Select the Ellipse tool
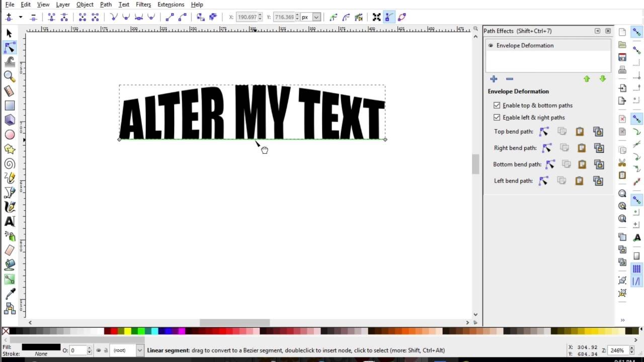This screenshot has width=644, height=362. coord(9,135)
